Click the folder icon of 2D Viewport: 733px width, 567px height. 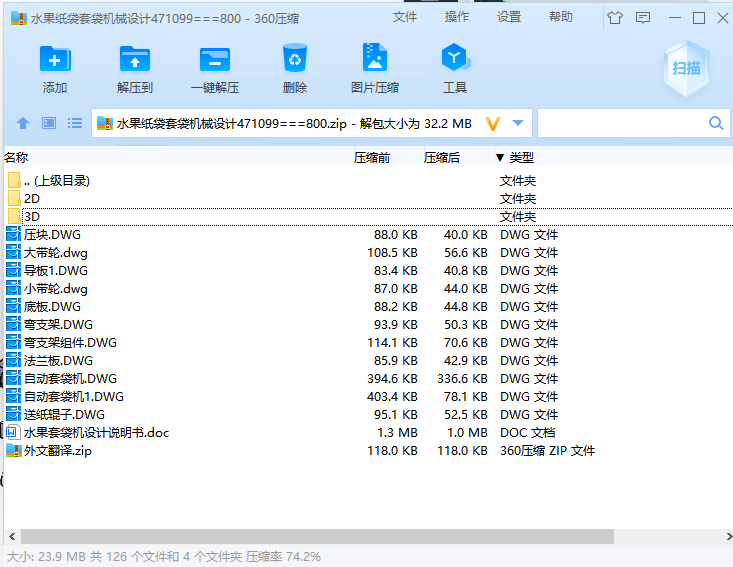point(14,198)
